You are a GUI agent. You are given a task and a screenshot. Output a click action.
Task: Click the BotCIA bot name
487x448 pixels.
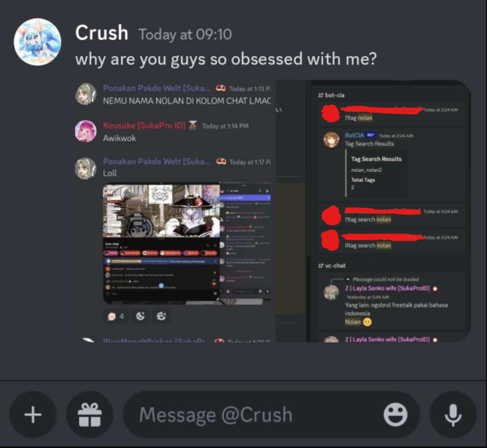tap(354, 135)
